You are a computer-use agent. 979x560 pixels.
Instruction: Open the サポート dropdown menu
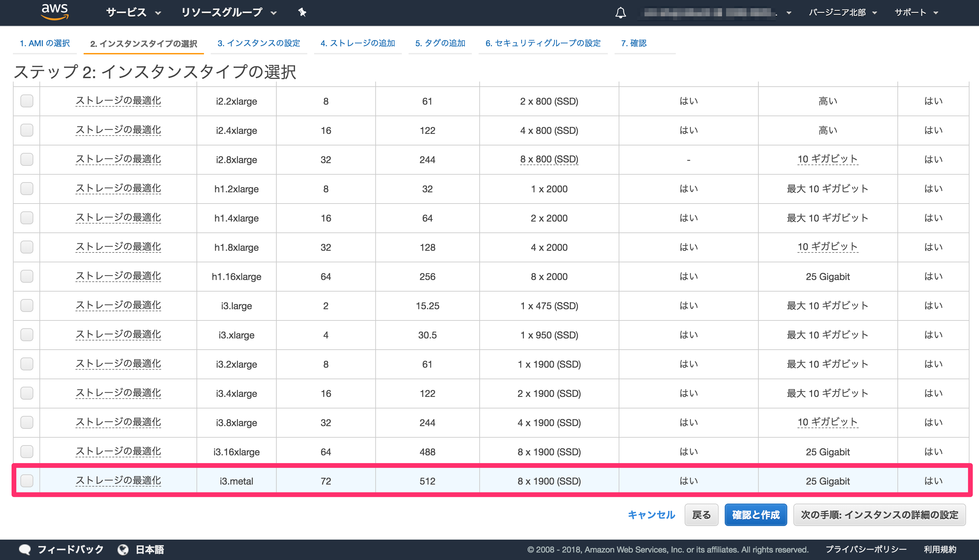pyautogui.click(x=916, y=12)
